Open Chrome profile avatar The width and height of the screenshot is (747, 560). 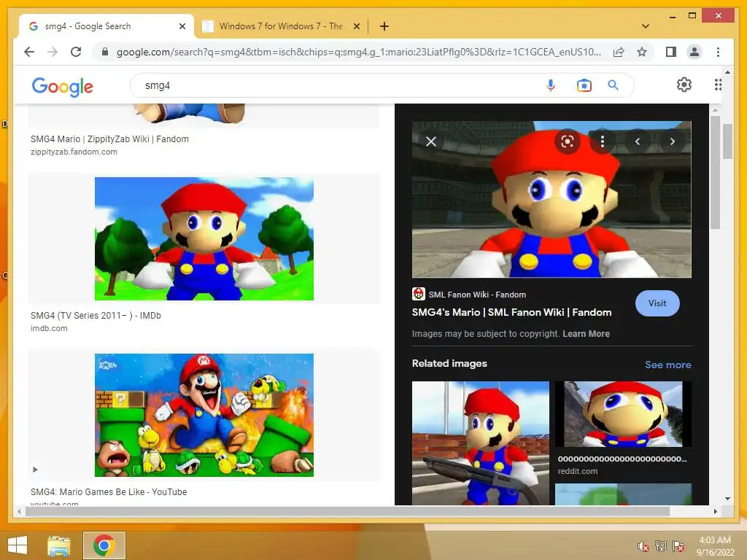[694, 52]
